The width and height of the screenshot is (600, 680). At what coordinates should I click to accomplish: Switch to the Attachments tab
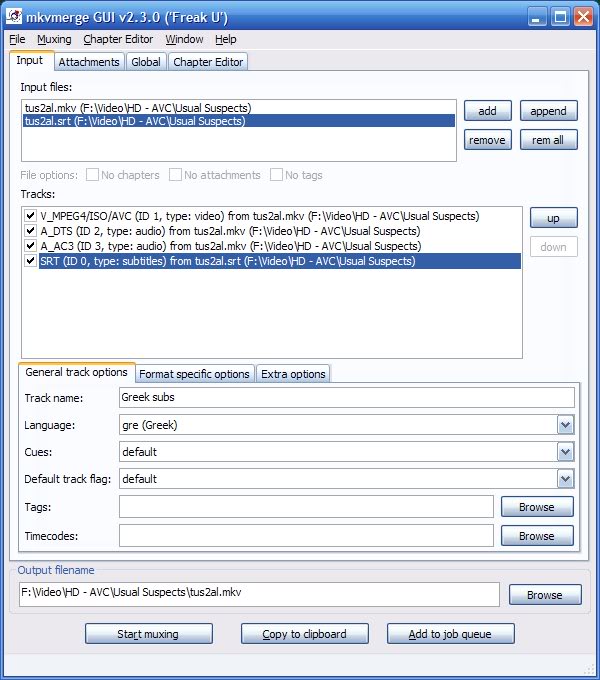point(89,62)
